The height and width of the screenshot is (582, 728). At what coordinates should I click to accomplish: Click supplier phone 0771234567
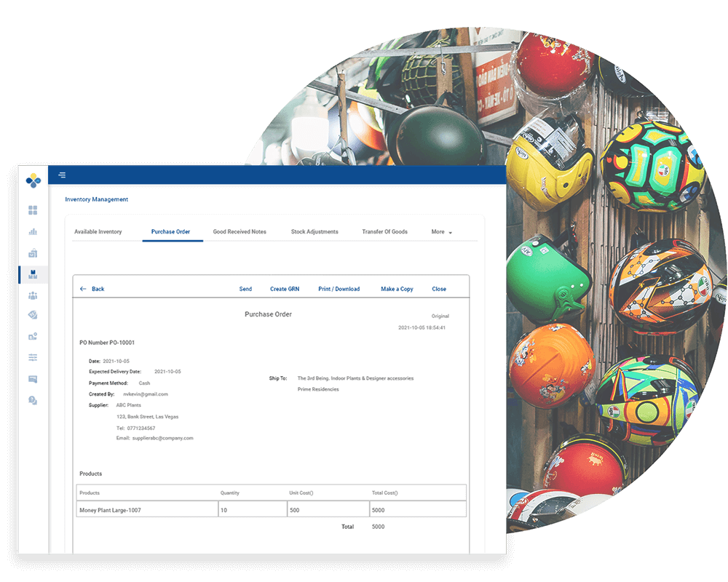[x=141, y=428]
